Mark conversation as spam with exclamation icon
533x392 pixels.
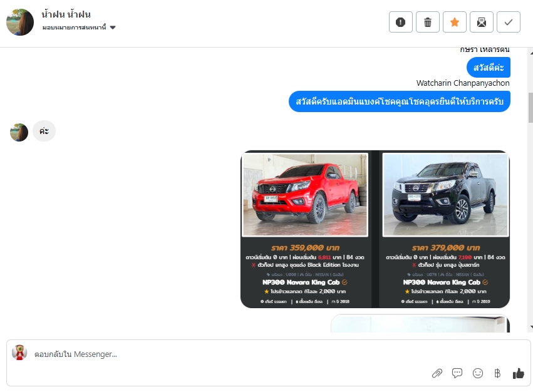pos(400,22)
